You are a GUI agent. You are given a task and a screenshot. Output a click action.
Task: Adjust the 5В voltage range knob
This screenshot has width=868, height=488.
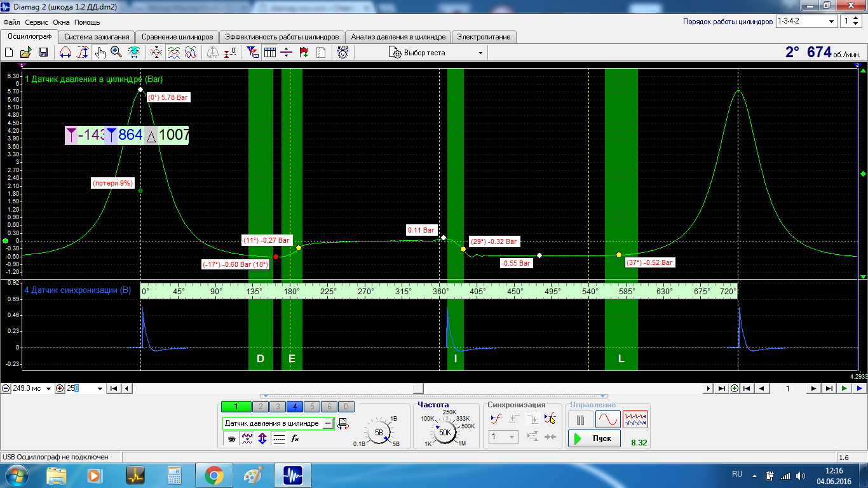[x=379, y=432]
